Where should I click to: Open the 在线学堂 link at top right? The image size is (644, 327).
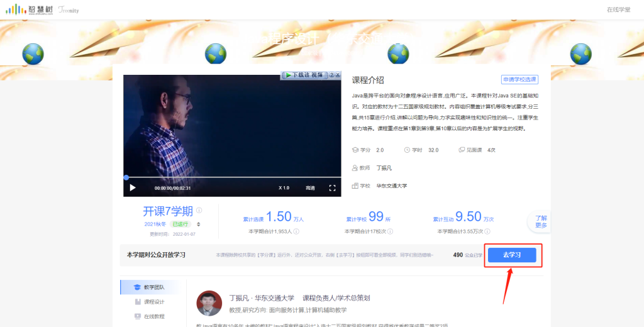pyautogui.click(x=619, y=10)
